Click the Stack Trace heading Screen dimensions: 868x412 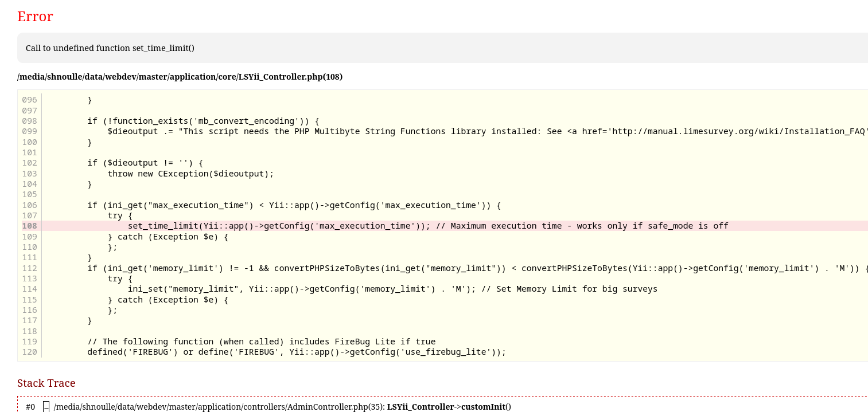coord(46,383)
